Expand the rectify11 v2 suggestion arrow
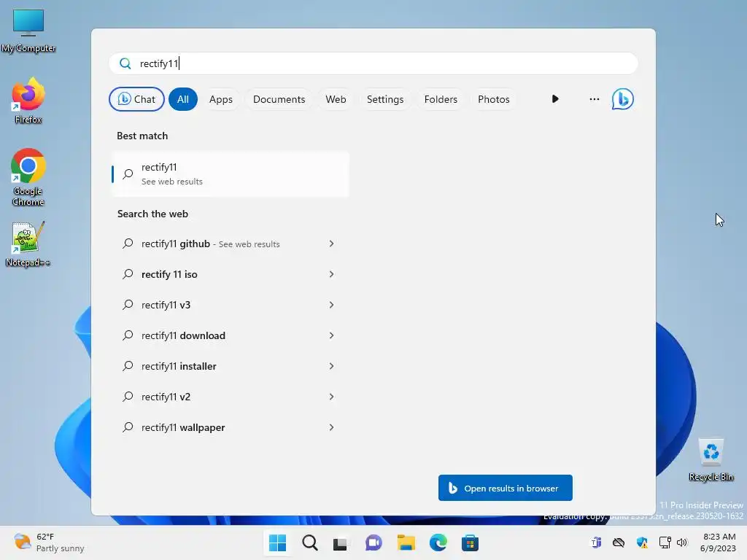This screenshot has width=747, height=560. tap(332, 397)
